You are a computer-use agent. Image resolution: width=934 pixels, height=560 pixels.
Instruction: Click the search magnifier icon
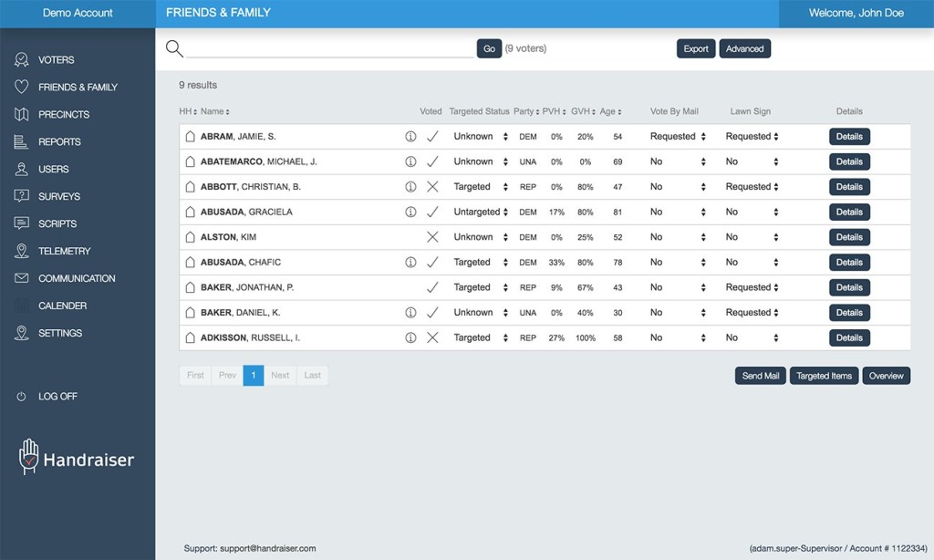(174, 49)
